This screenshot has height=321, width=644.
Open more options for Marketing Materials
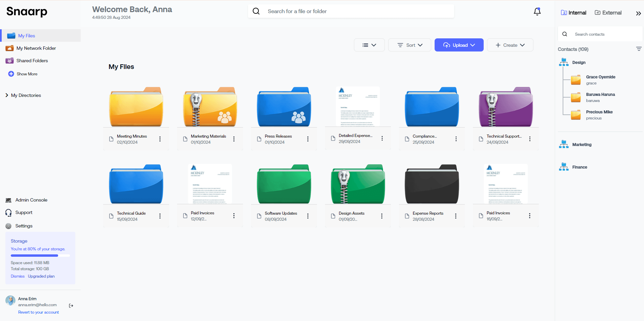point(234,139)
